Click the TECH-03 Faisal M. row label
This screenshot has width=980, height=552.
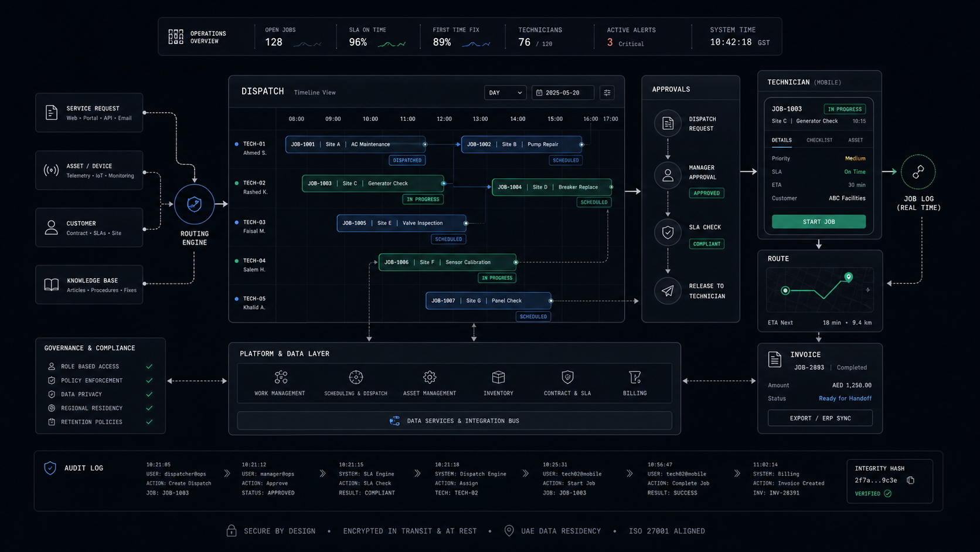click(254, 226)
